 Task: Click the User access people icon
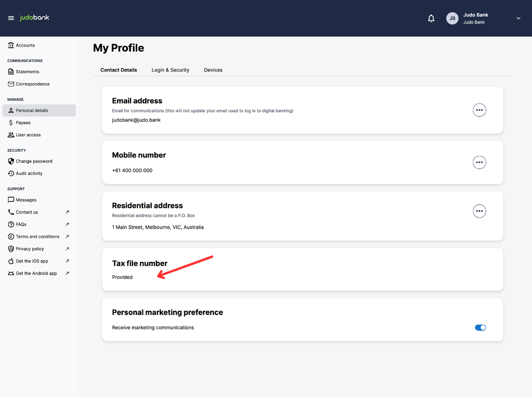(x=11, y=135)
